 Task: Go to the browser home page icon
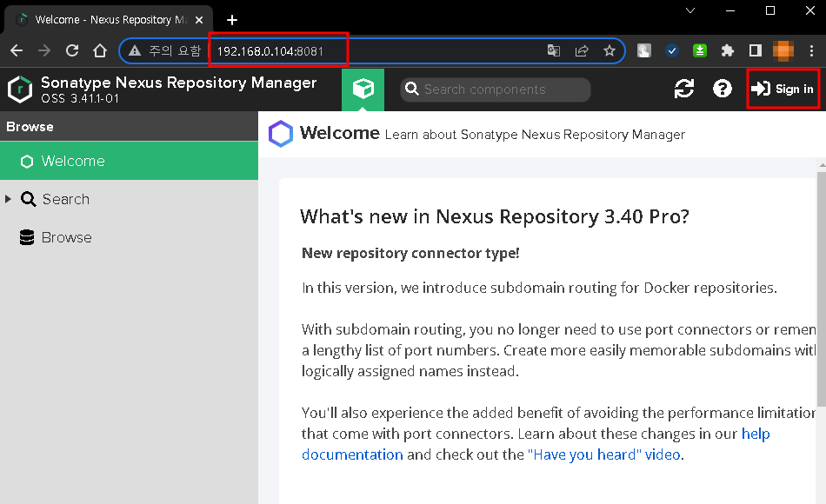coord(100,50)
